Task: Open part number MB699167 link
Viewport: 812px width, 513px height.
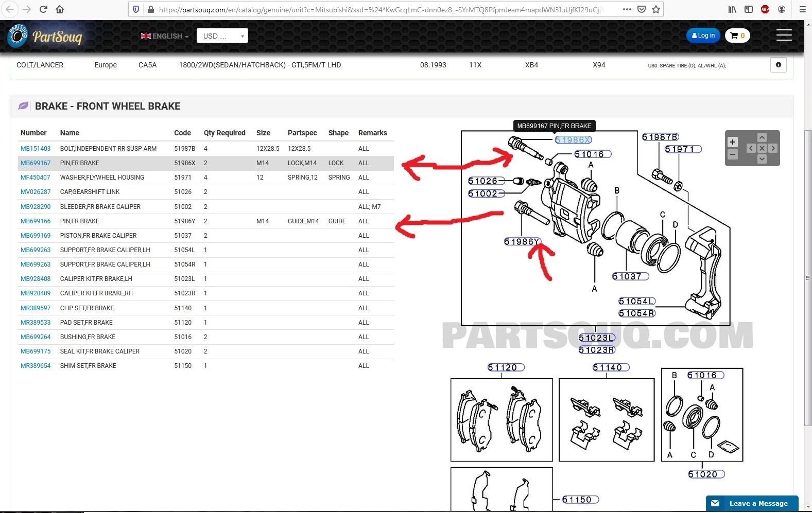Action: pyautogui.click(x=36, y=163)
